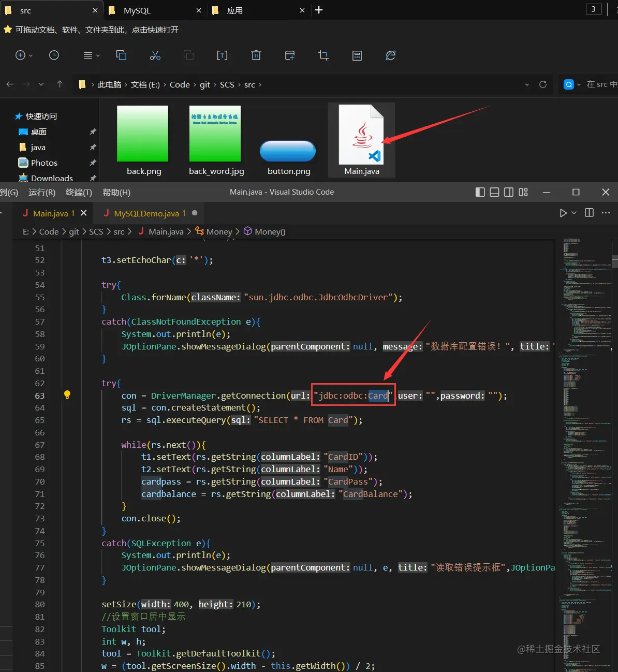Click the cut scissors icon in file explorer

(x=155, y=55)
